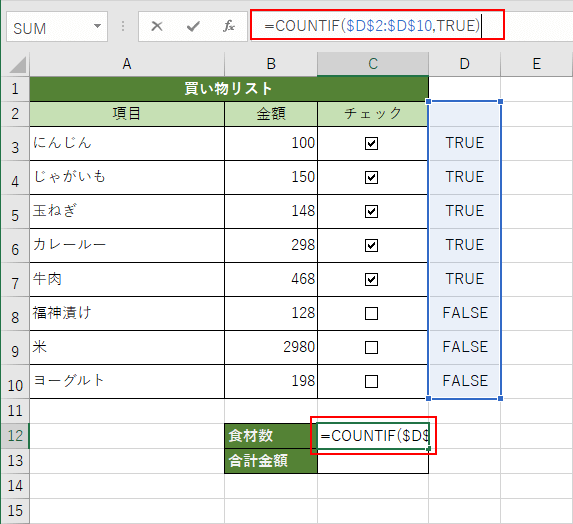Cancel the formula entry with X icon

(x=157, y=26)
